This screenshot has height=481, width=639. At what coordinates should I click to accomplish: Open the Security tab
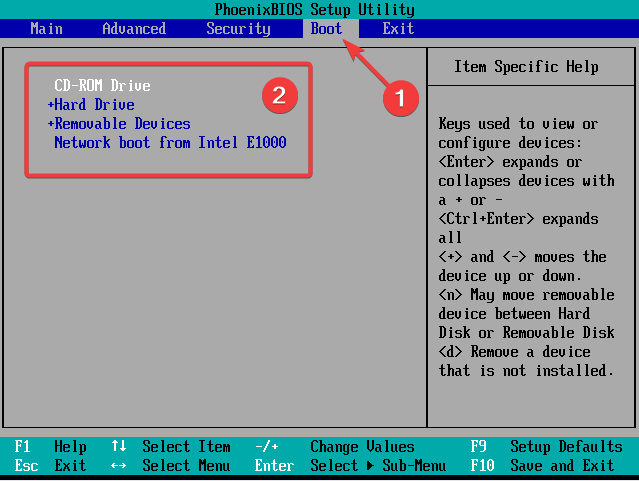238,29
